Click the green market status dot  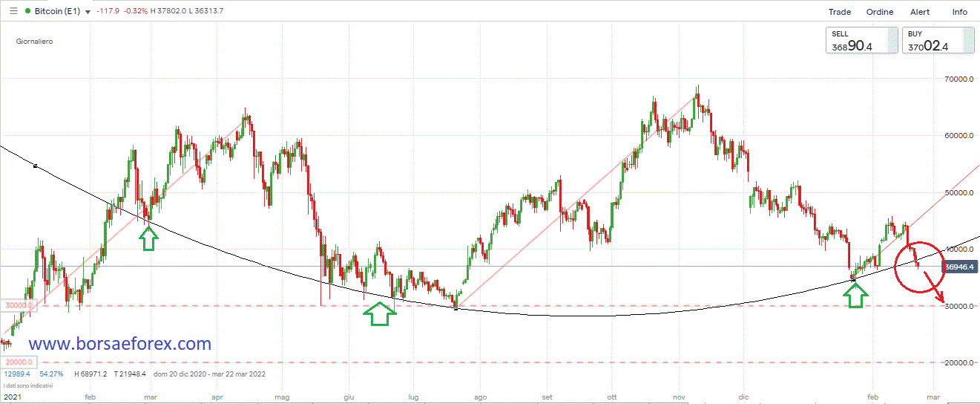pos(28,12)
